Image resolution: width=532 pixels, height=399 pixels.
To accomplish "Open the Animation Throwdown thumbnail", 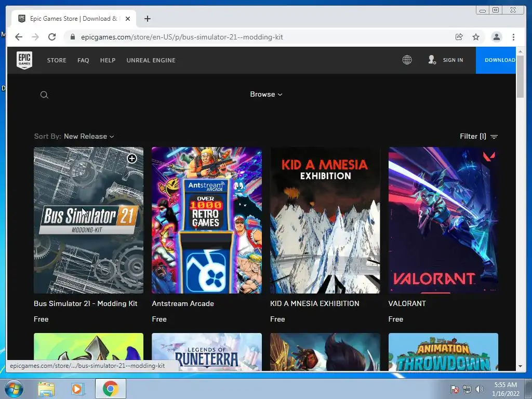I will 443,352.
